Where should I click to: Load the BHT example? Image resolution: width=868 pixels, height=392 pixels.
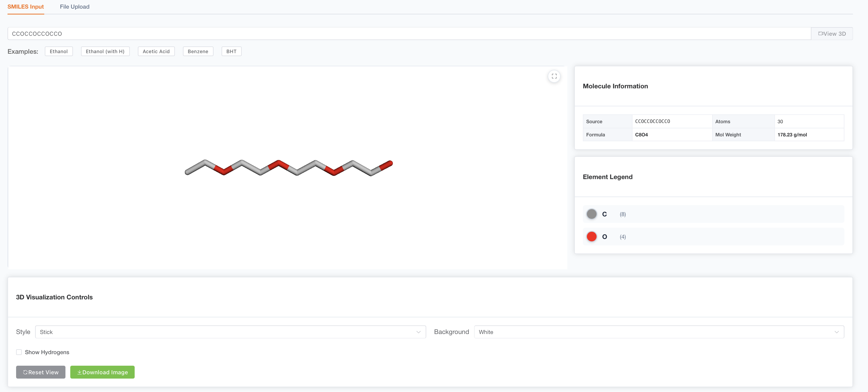[x=231, y=51]
